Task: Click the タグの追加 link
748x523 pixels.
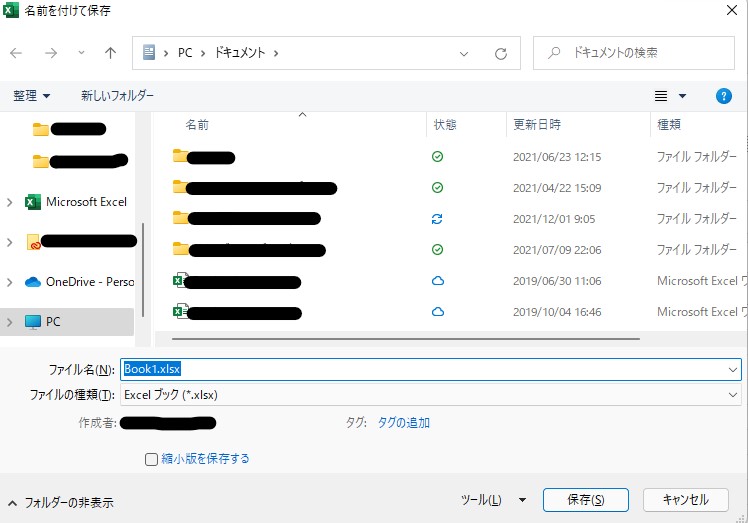Action: (x=404, y=423)
